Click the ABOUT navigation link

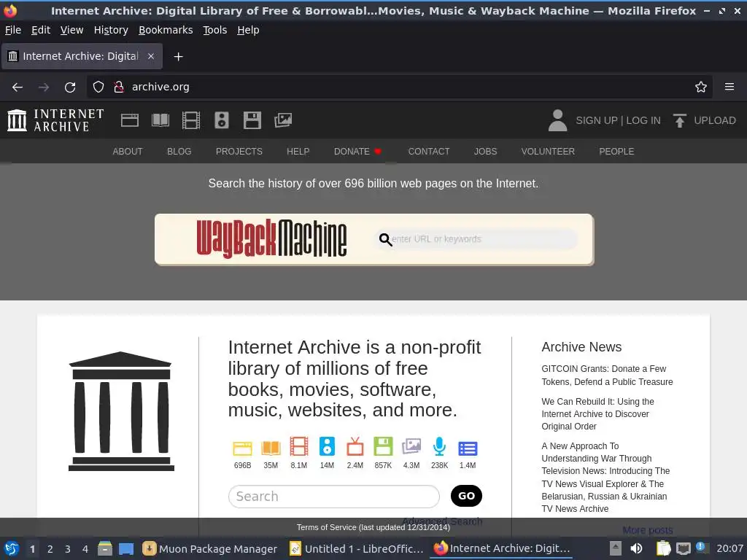tap(128, 152)
